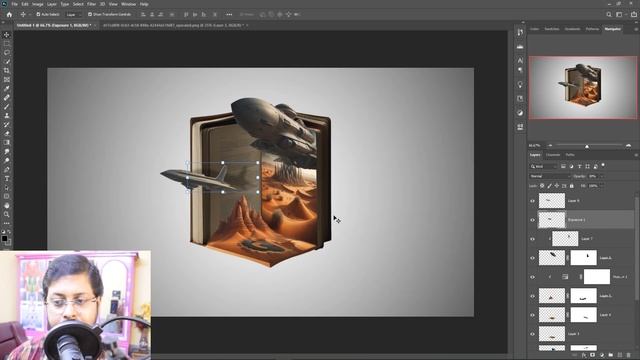Click the add layer mask icon
640x360 pixels.
[593, 355]
